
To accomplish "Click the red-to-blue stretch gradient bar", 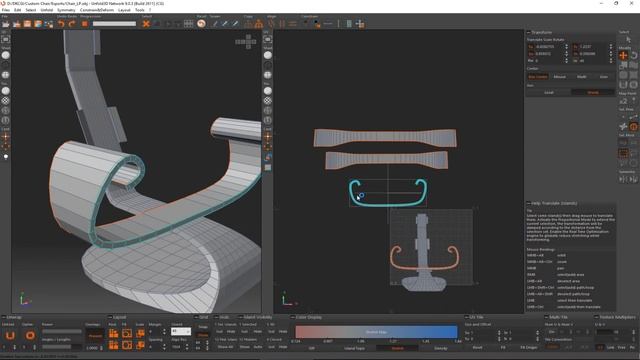I will pos(376,332).
